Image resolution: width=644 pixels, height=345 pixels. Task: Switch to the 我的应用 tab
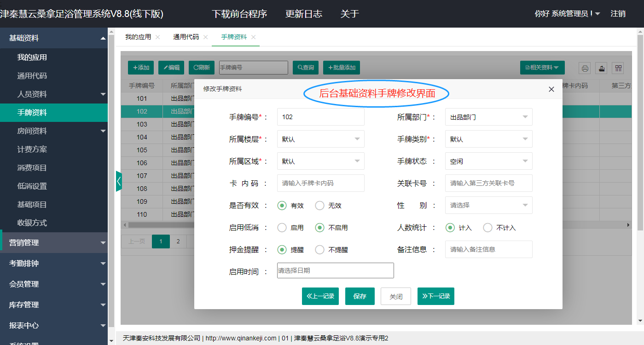[x=138, y=37]
